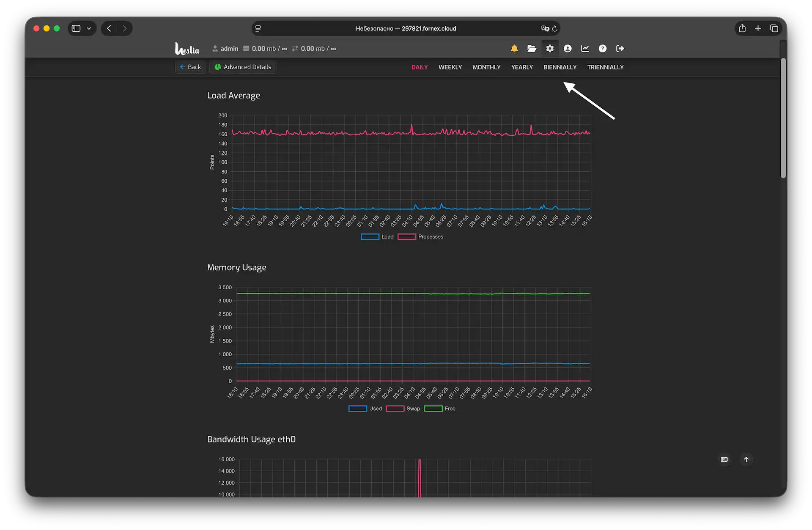The height and width of the screenshot is (530, 812).
Task: Click the scroll-to-top arrow button
Action: coord(746,459)
